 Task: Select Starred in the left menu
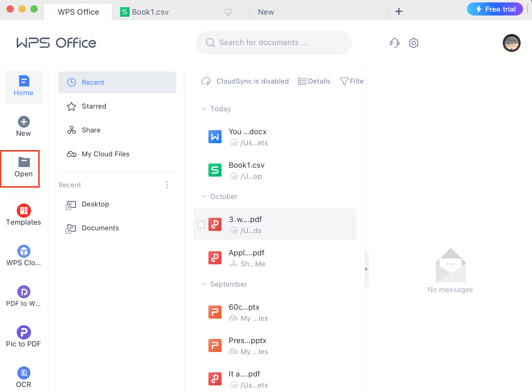tap(94, 106)
